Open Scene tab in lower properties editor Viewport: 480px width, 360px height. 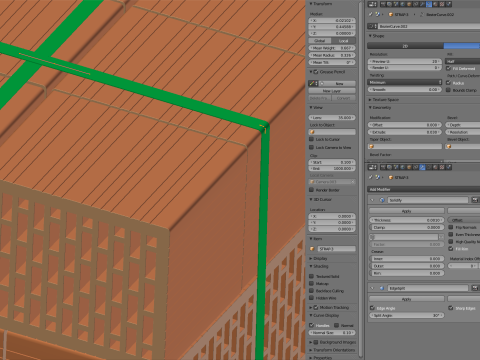396,167
